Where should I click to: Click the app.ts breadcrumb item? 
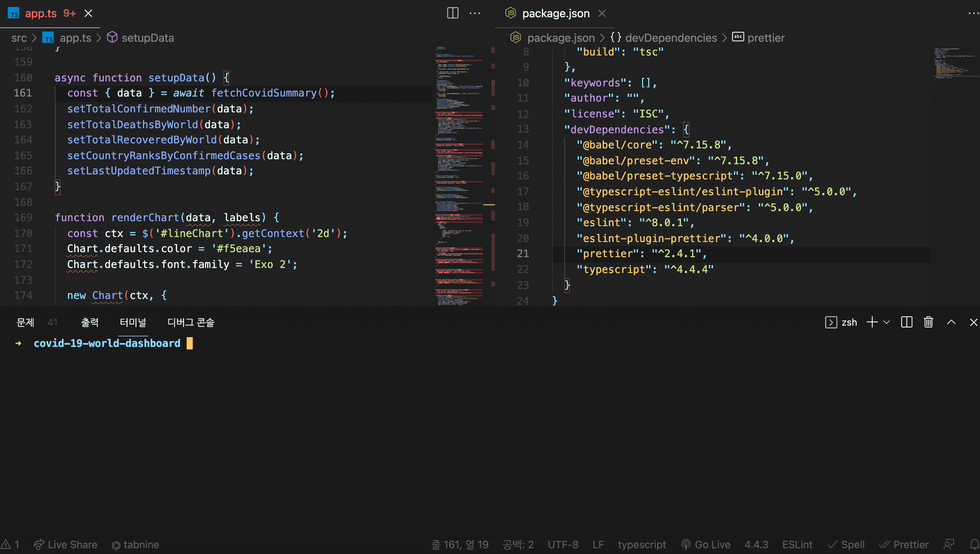click(x=75, y=38)
